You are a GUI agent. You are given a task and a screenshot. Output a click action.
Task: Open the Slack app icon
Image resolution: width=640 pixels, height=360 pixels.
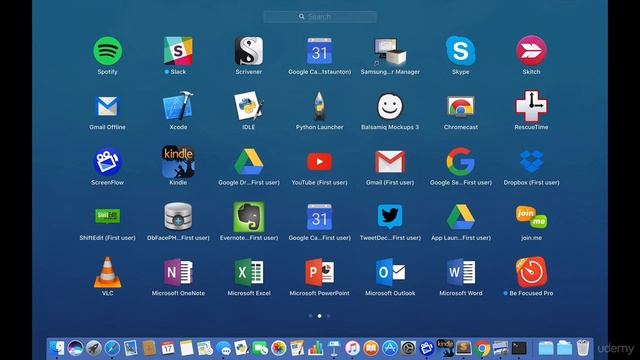[x=178, y=51]
